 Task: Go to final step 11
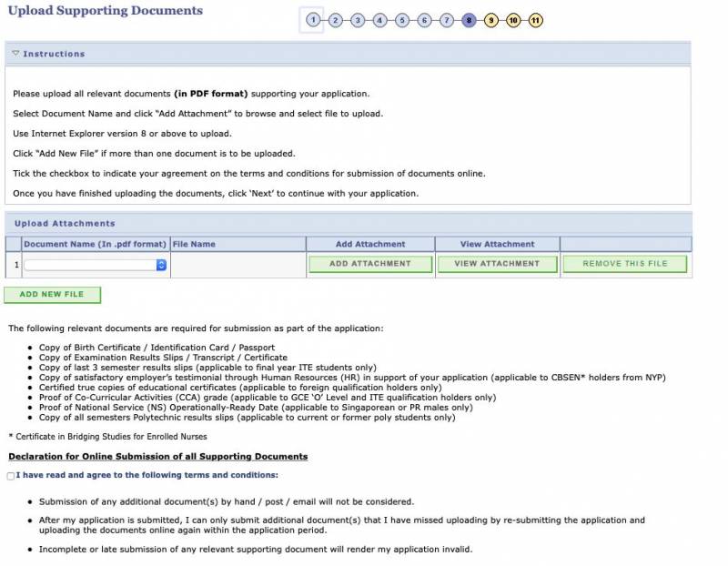click(536, 20)
